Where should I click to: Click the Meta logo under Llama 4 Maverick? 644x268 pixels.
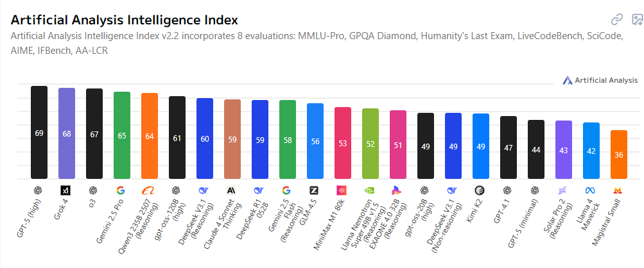pos(590,190)
